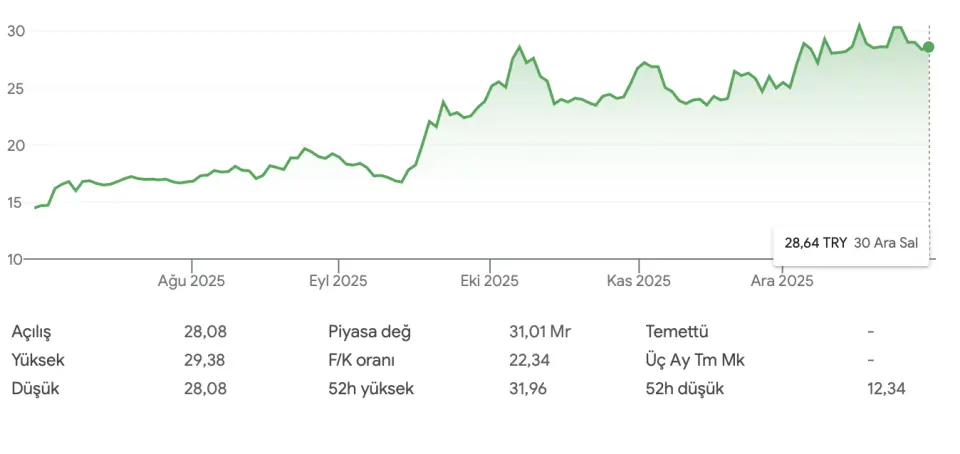The width and height of the screenshot is (960, 454).
Task: Click the 30 value on the price axis
Action: click(x=15, y=31)
